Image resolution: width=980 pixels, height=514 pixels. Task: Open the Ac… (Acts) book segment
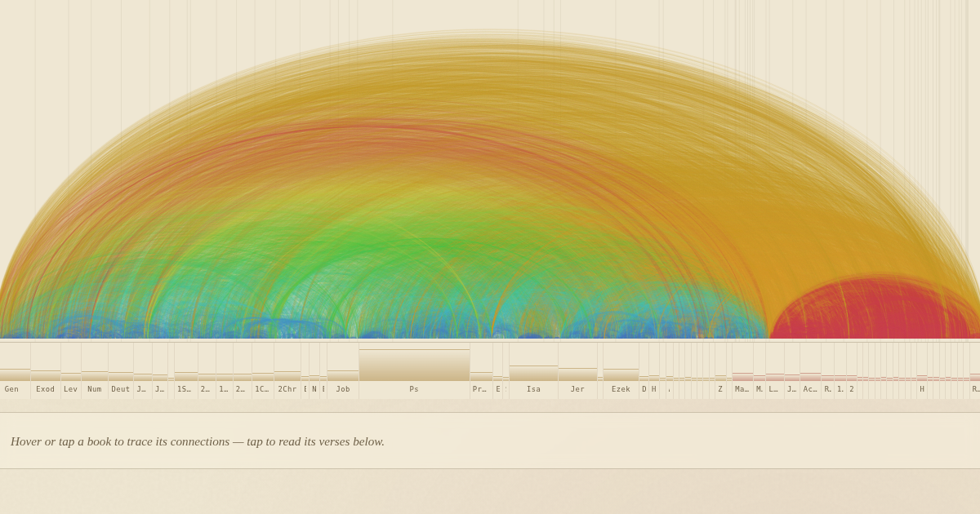tap(810, 370)
